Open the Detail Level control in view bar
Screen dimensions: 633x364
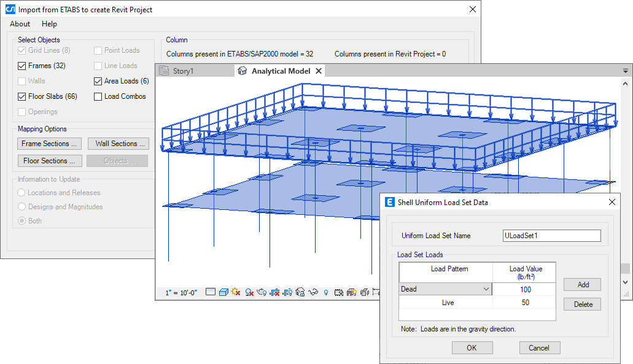coord(211,292)
